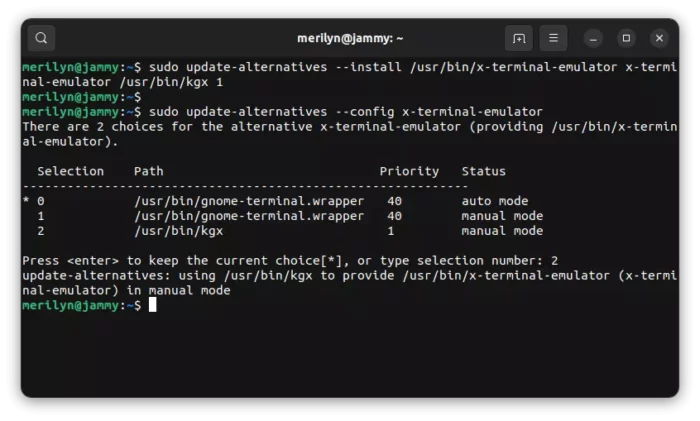This screenshot has width=700, height=421.
Task: Click the 'Press <enter> to keep' prompt line
Action: tap(290, 261)
